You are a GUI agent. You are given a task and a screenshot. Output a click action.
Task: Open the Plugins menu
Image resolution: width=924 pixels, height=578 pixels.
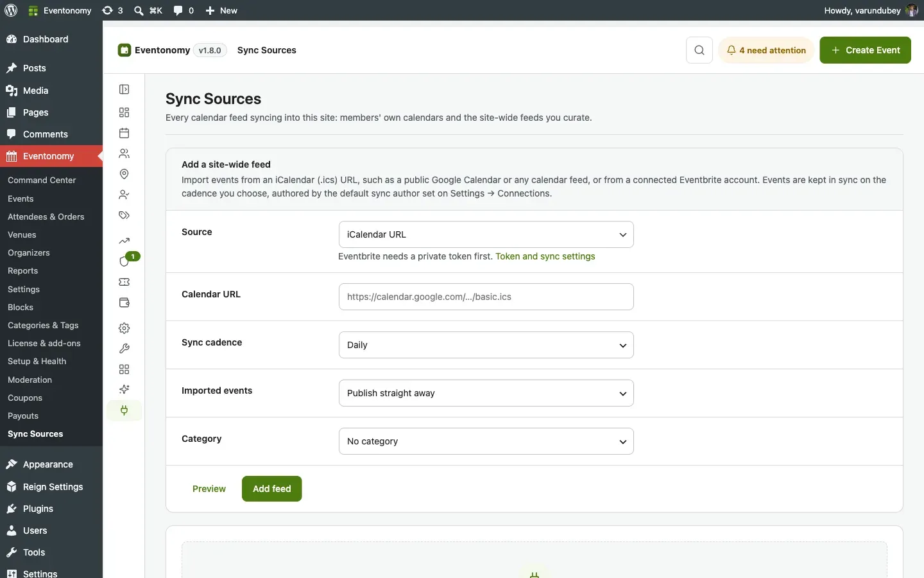point(51,509)
